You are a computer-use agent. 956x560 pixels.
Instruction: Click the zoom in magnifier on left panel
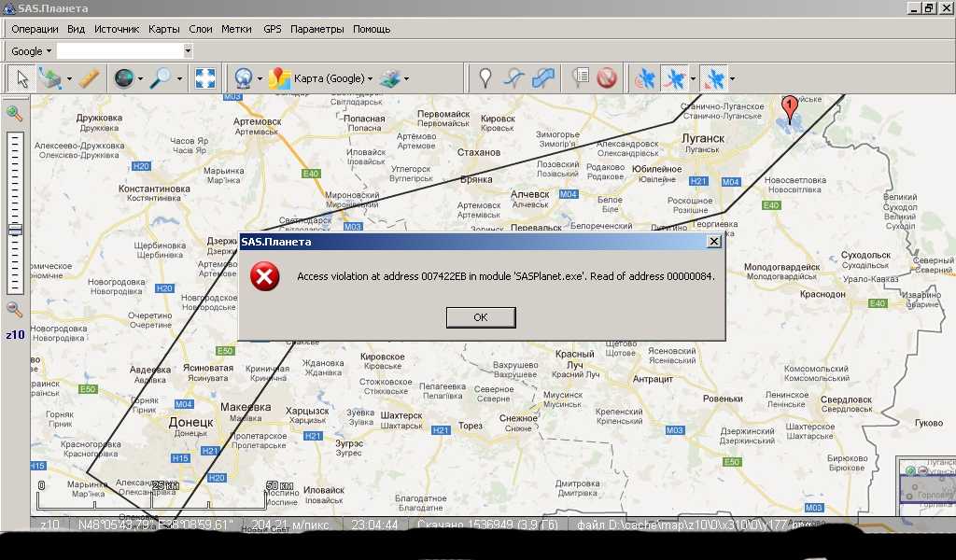15,114
